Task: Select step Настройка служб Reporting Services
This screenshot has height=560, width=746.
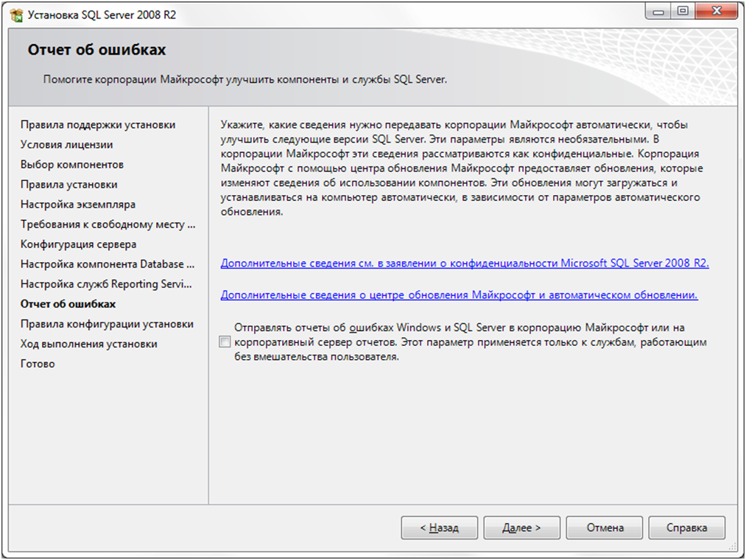Action: click(x=106, y=284)
